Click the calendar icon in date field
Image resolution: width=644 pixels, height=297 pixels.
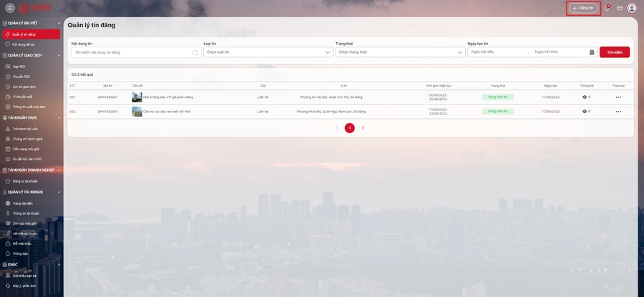592,52
